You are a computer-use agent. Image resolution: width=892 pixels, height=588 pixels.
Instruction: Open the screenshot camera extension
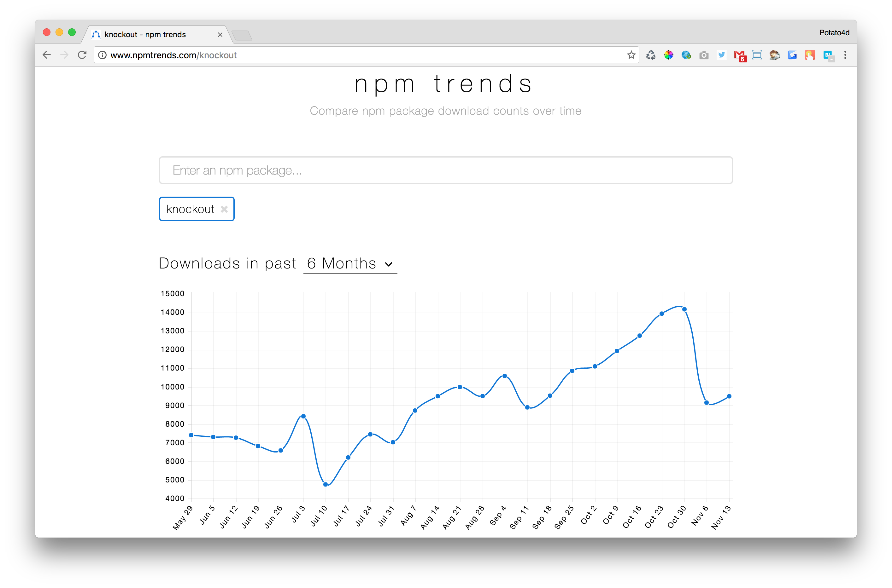(704, 55)
